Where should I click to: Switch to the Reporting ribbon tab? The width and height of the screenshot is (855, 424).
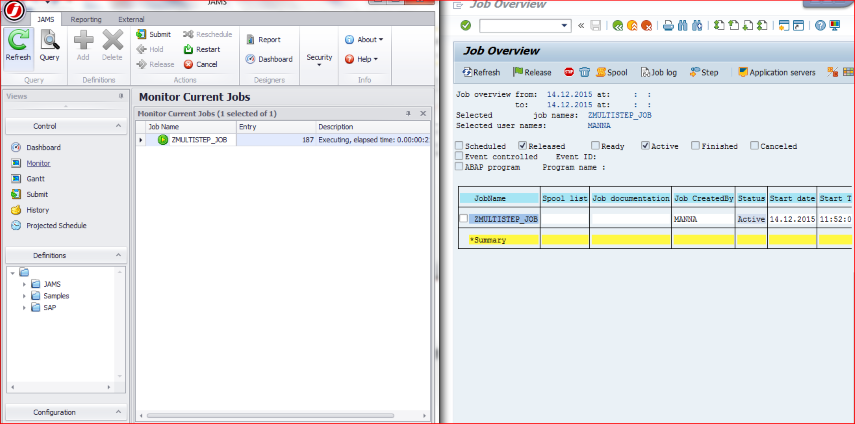tap(86, 20)
